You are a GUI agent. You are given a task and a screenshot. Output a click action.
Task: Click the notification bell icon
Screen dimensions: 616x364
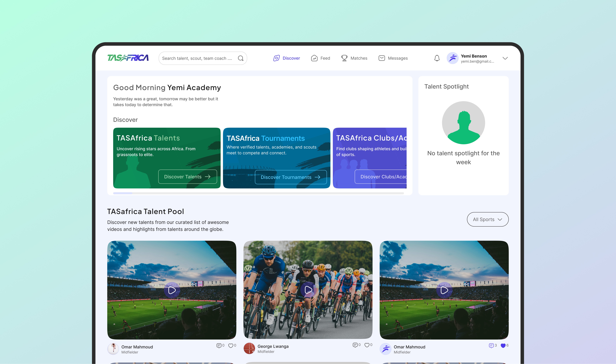pyautogui.click(x=437, y=58)
